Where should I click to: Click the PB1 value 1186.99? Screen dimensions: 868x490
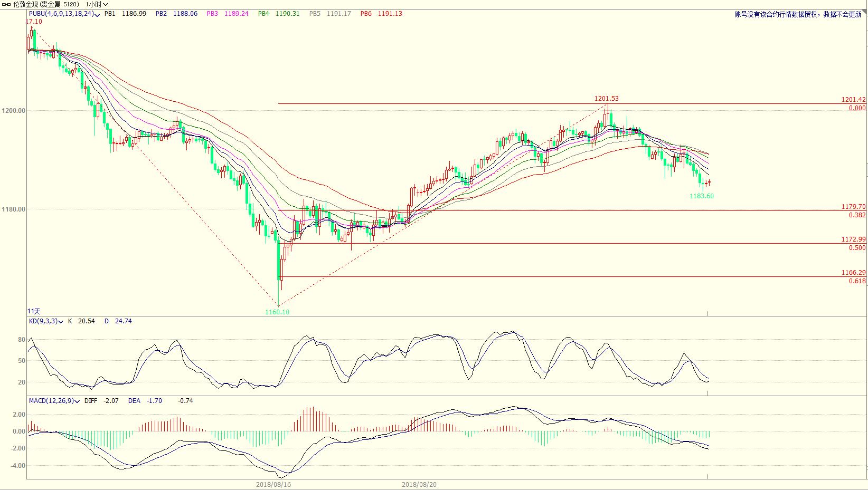(134, 14)
